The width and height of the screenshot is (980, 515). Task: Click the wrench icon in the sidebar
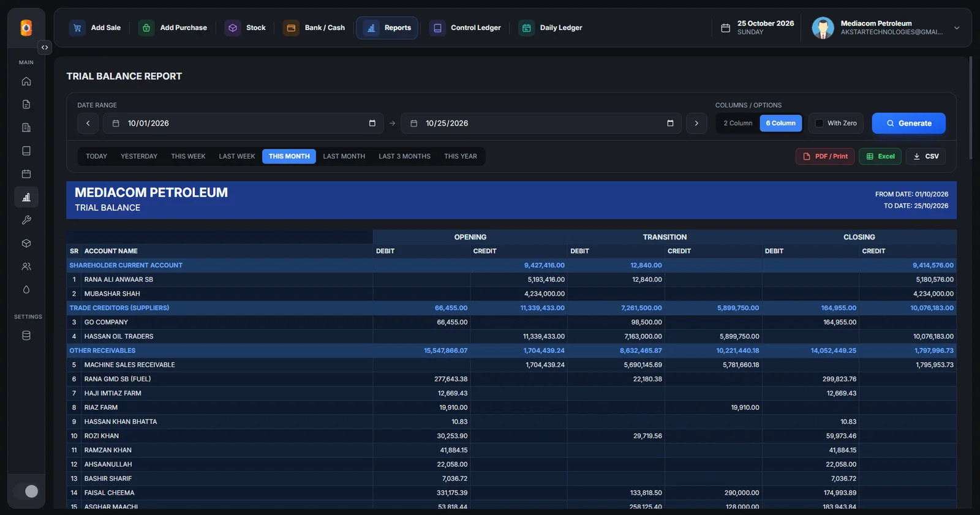[x=26, y=220]
